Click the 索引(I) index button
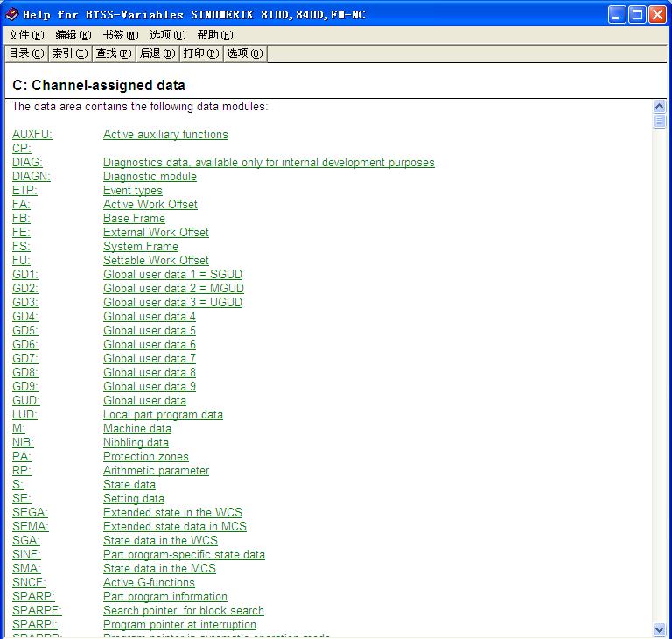 pos(70,53)
